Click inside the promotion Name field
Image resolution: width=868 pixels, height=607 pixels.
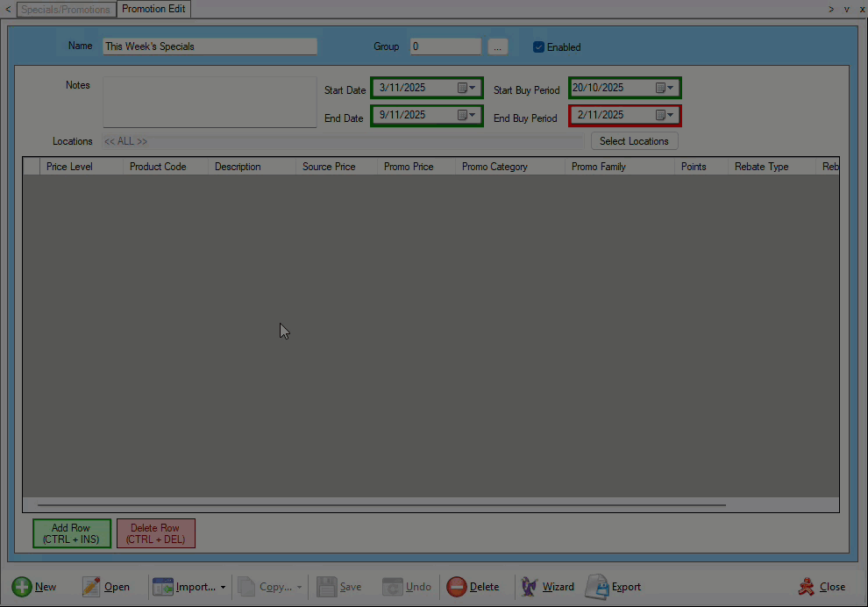click(210, 46)
